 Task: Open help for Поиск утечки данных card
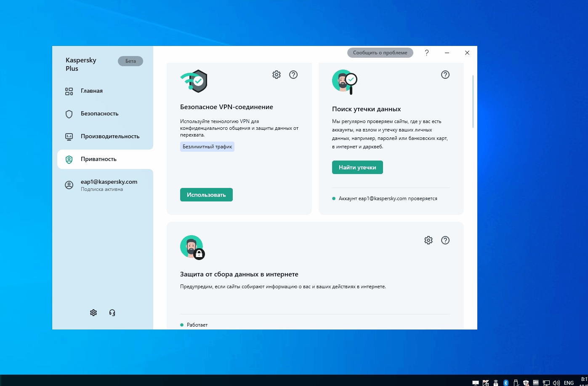click(x=445, y=75)
